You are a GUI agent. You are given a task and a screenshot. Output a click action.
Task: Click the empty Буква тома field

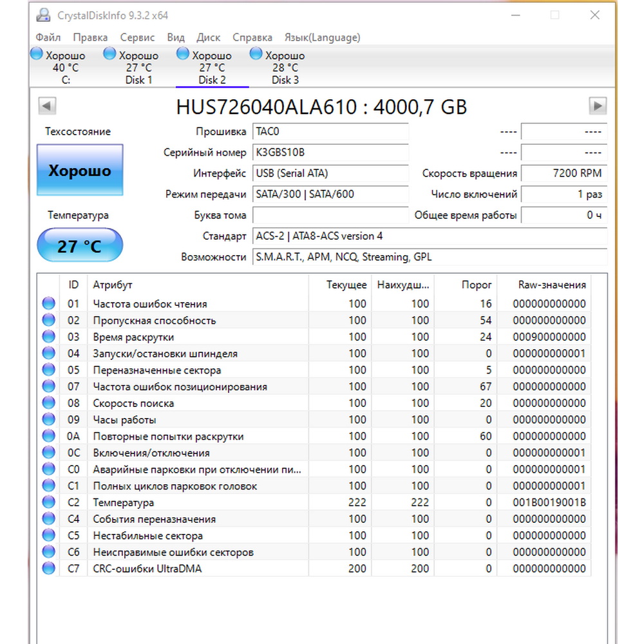tap(330, 215)
